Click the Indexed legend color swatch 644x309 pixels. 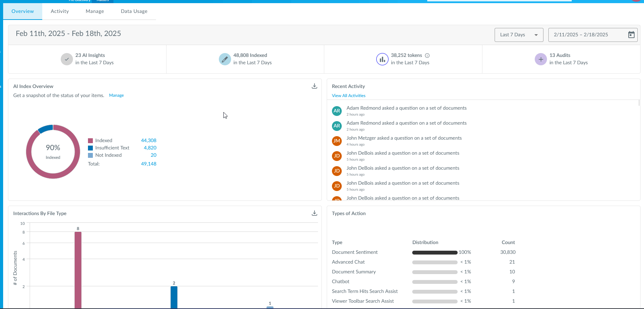[x=90, y=141]
